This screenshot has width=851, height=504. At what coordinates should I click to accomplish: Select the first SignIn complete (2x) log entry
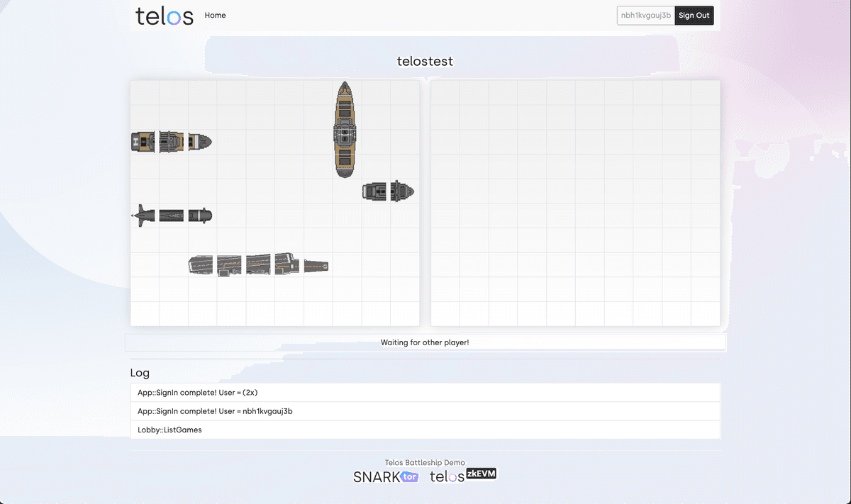425,392
